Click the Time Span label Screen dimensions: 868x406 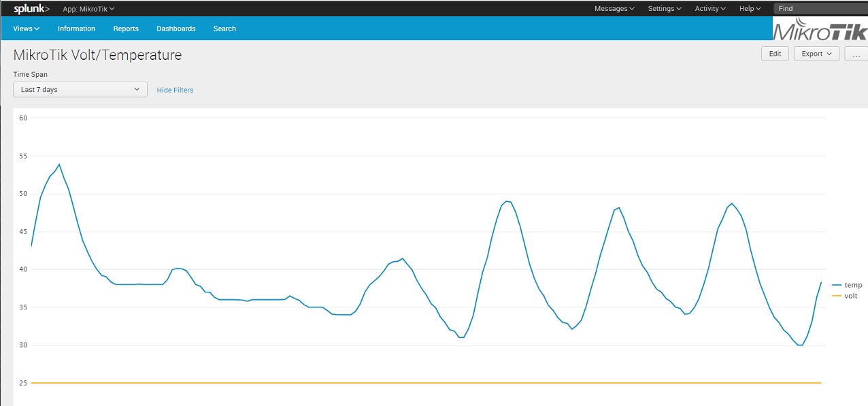(31, 74)
